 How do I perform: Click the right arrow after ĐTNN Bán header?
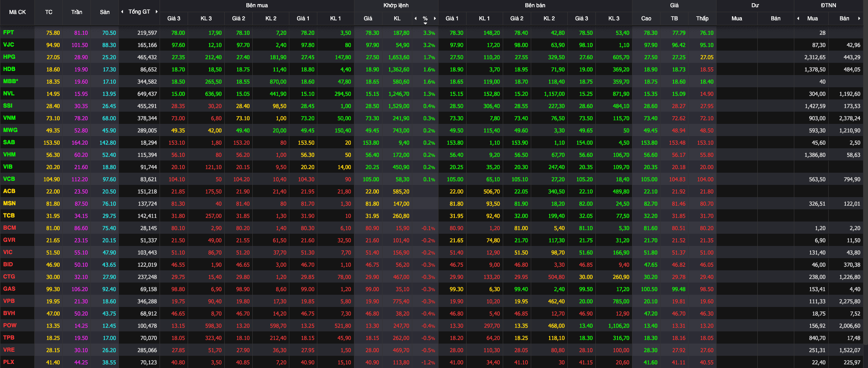pyautogui.click(x=859, y=19)
